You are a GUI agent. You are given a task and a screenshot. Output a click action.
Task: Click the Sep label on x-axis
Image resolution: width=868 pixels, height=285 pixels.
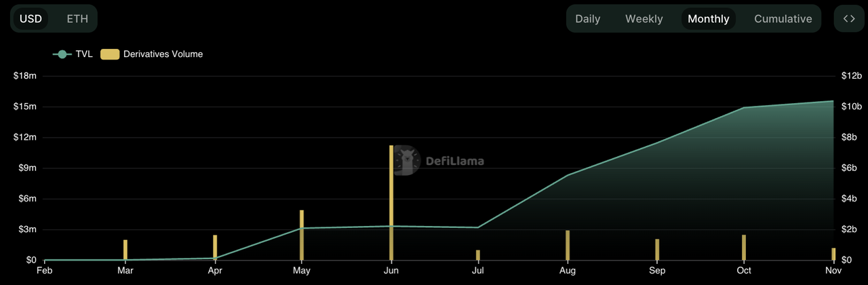coord(656,271)
